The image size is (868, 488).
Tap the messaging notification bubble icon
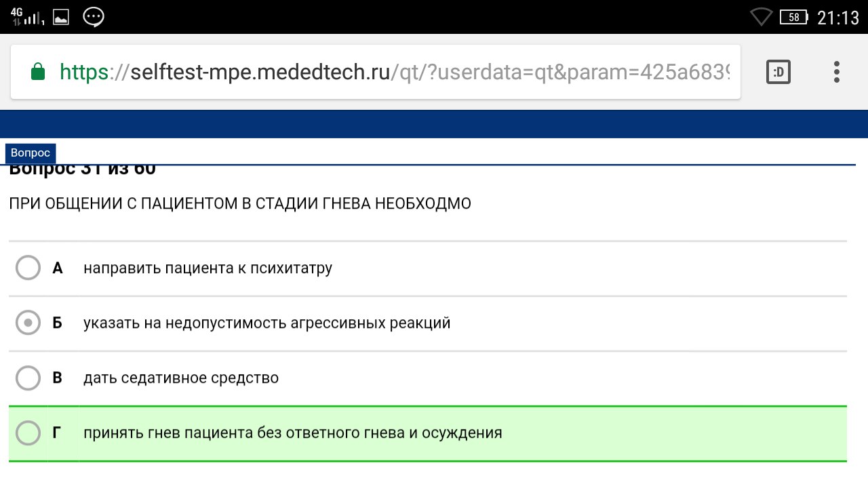94,17
